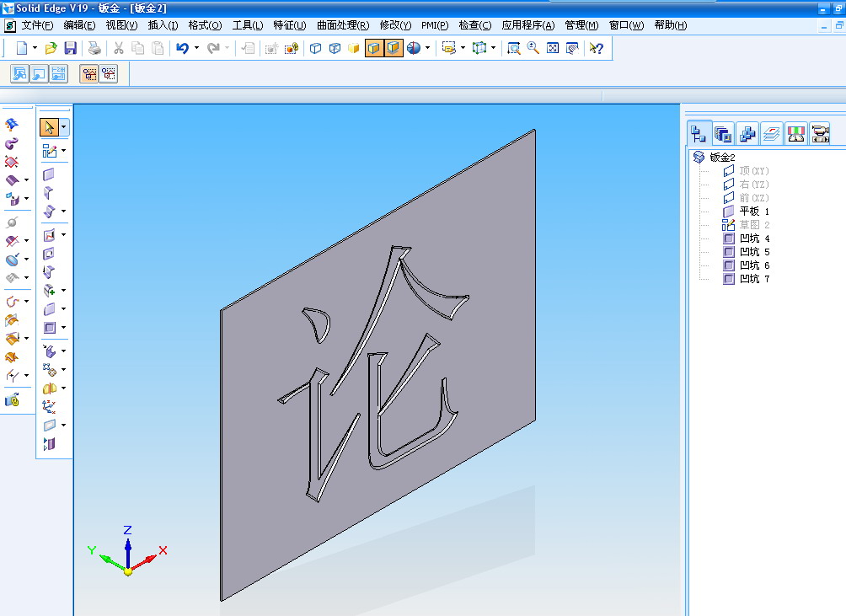Select the arrow Select tool
This screenshot has height=616, width=846.
pyautogui.click(x=49, y=127)
